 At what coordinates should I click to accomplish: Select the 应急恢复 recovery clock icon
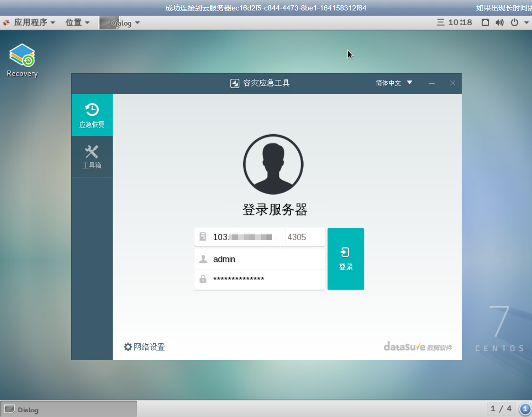[x=92, y=110]
